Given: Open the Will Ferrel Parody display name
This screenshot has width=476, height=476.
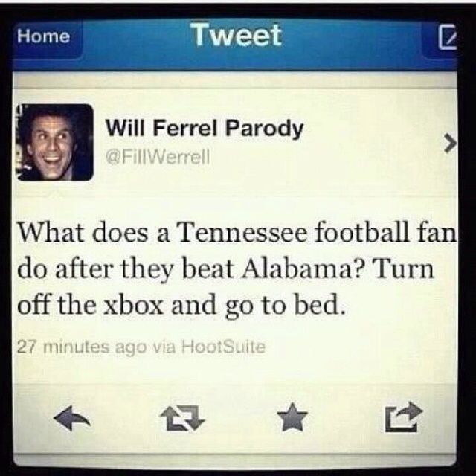Looking at the screenshot, I should point(205,129).
